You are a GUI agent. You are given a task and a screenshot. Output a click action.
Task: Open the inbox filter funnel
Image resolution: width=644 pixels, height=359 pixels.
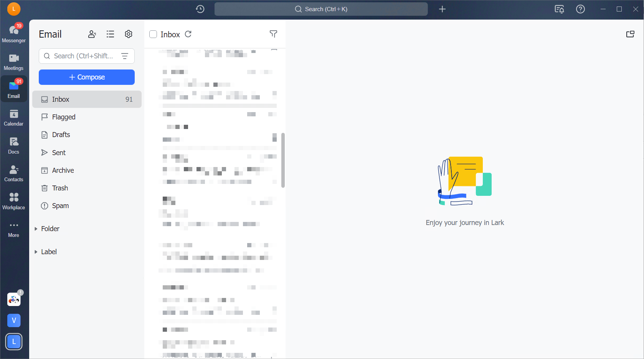coord(273,34)
